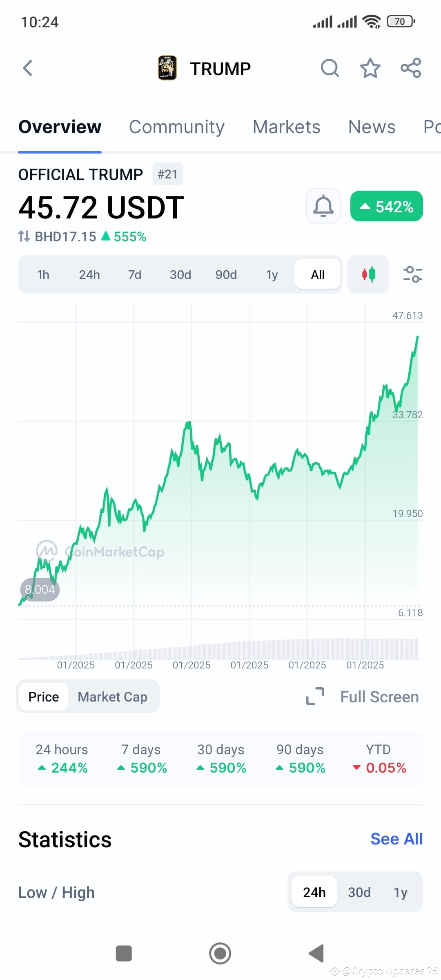Select 1y Low / High period
Image resolution: width=441 pixels, height=980 pixels.
pyautogui.click(x=401, y=892)
